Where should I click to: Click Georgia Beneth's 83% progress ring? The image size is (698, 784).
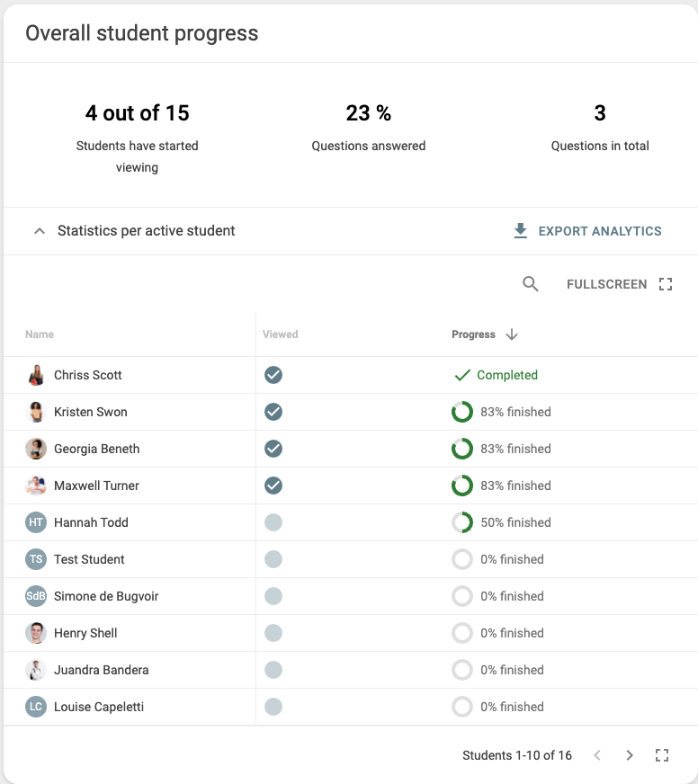tap(461, 449)
